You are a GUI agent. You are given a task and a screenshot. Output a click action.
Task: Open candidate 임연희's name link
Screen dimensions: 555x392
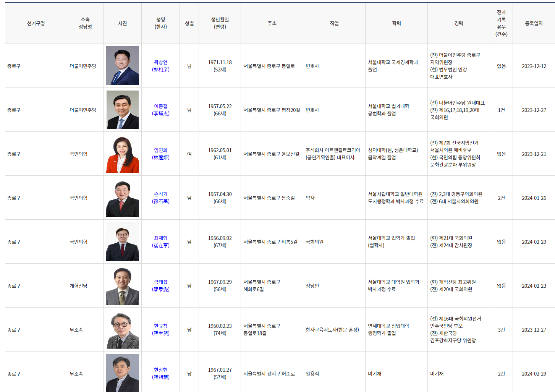coord(160,154)
